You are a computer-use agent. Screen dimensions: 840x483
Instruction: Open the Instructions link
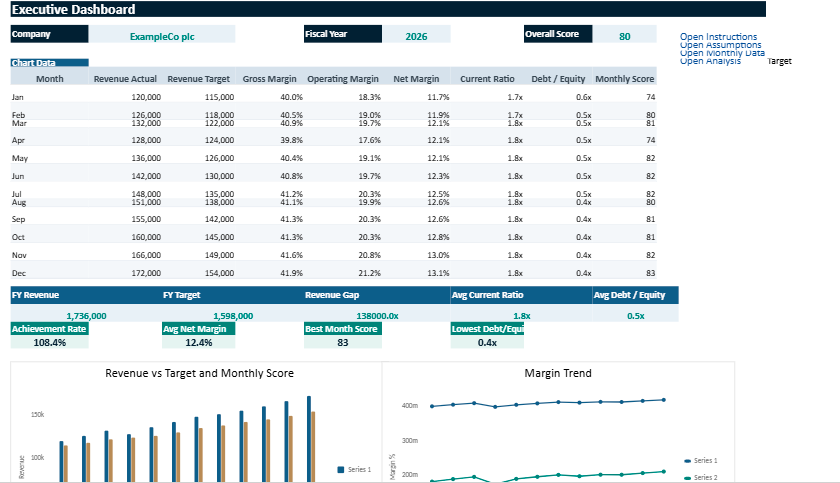(718, 37)
